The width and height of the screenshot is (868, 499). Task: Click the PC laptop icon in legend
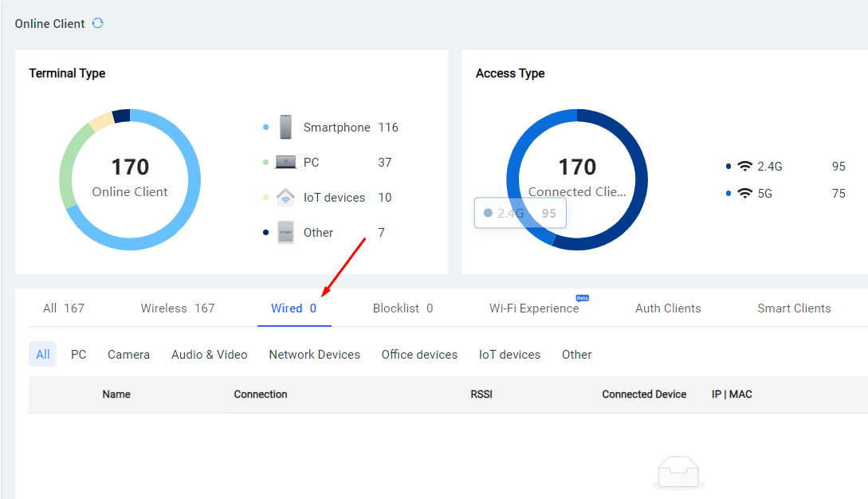285,163
